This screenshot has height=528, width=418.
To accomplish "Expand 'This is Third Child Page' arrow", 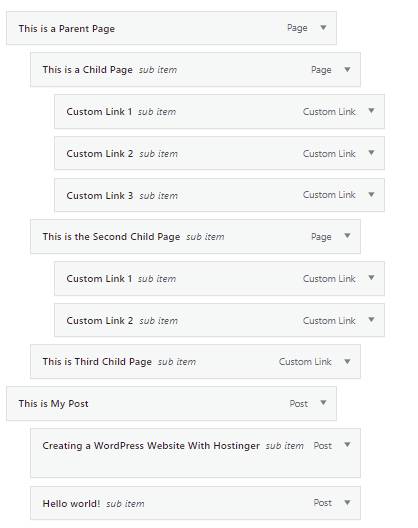I will click(x=347, y=362).
